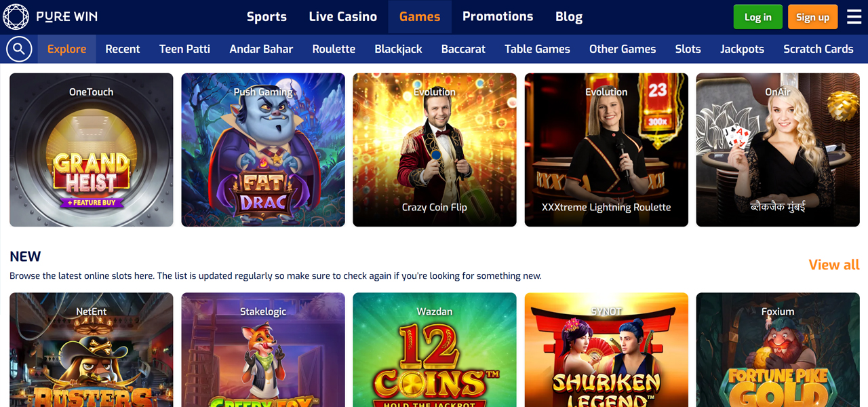Select the Scratch Cards tab
Image resolution: width=868 pixels, height=407 pixels.
coord(818,49)
